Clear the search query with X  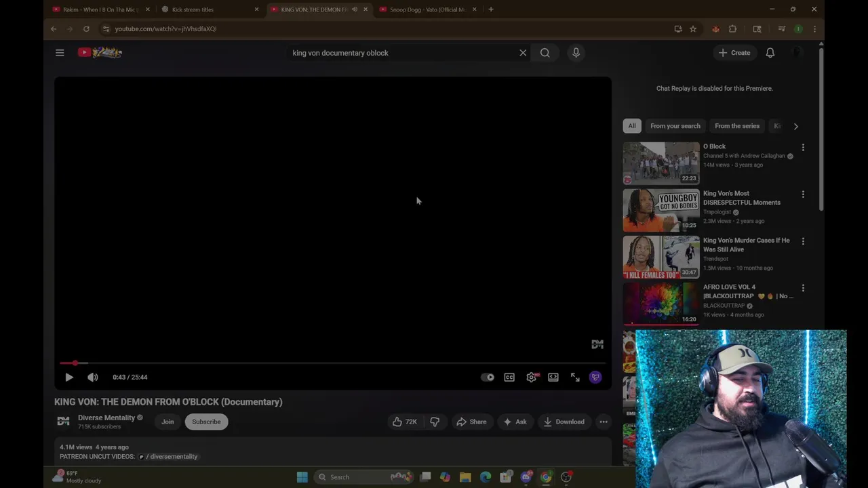523,53
